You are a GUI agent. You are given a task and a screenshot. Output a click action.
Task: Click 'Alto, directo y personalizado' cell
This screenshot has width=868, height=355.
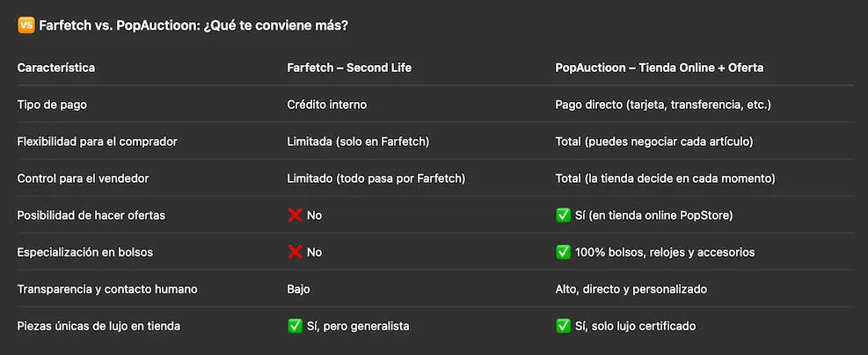click(x=631, y=289)
